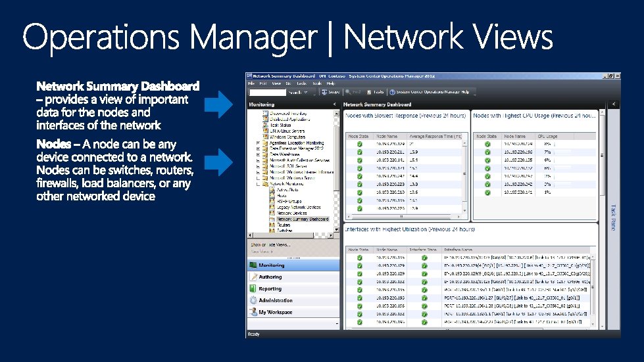Expand the Data Warehouse folder

(x=259, y=154)
